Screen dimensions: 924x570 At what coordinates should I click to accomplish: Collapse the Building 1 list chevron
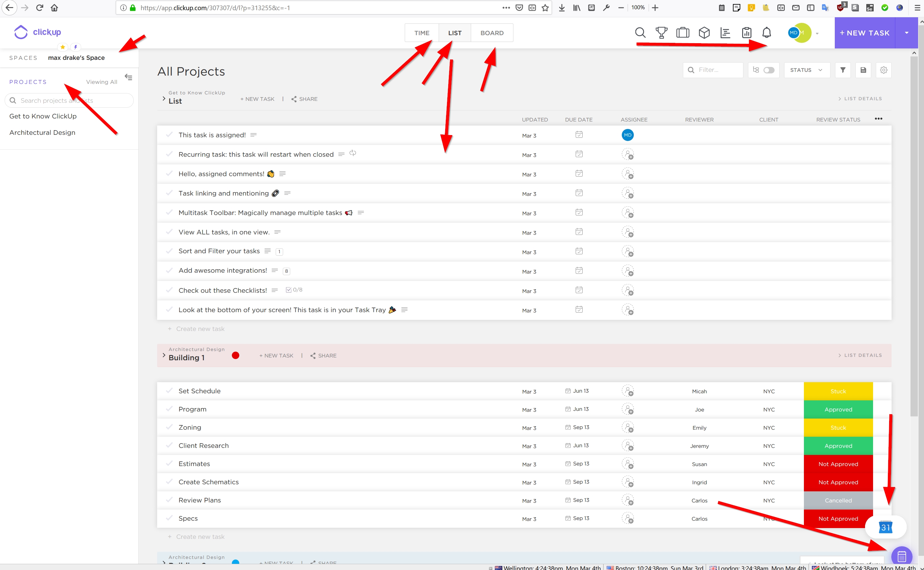click(164, 355)
